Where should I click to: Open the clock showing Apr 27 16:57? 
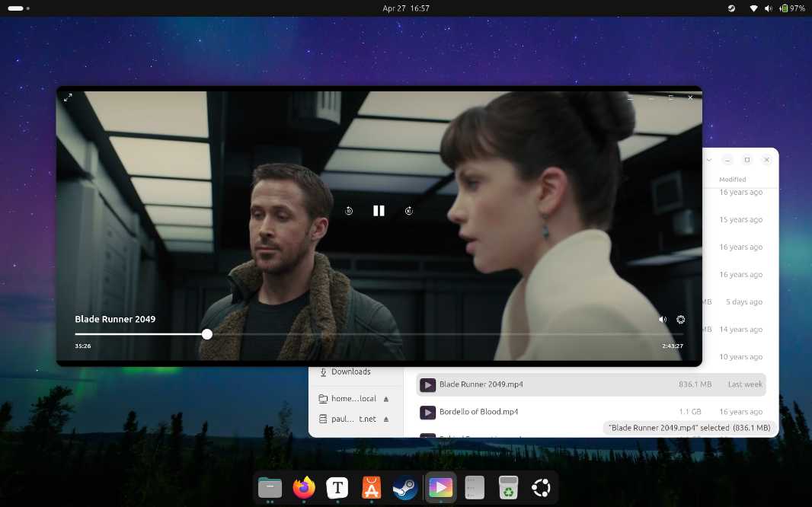(x=406, y=8)
